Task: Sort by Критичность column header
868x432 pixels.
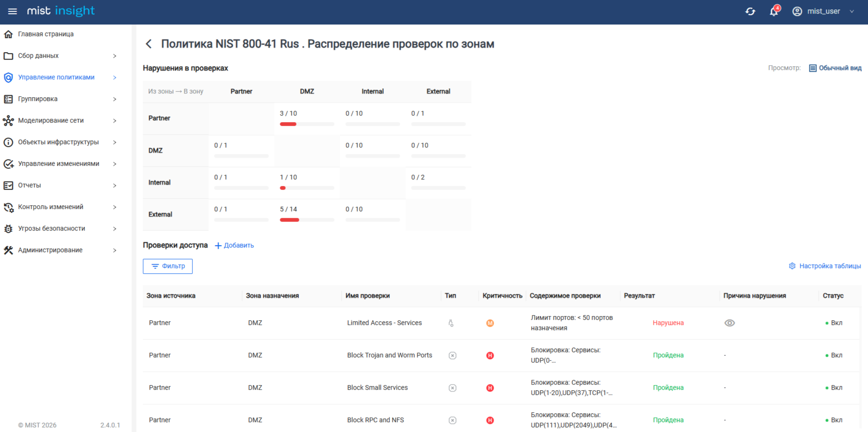Action: point(502,296)
